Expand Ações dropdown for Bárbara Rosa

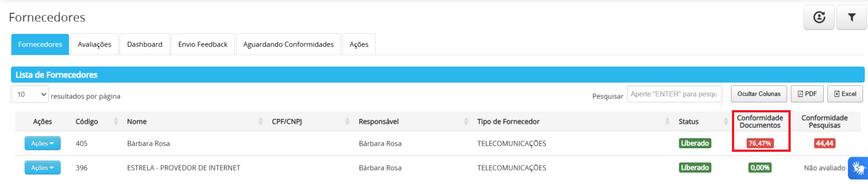[42, 143]
